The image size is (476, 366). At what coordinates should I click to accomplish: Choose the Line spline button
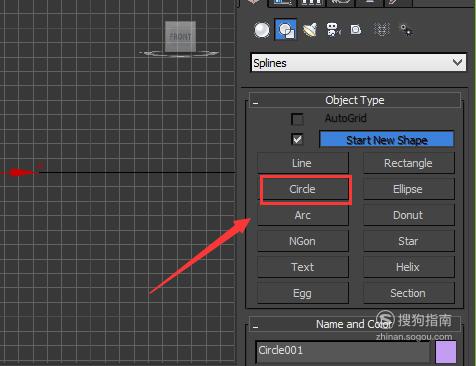tap(303, 163)
